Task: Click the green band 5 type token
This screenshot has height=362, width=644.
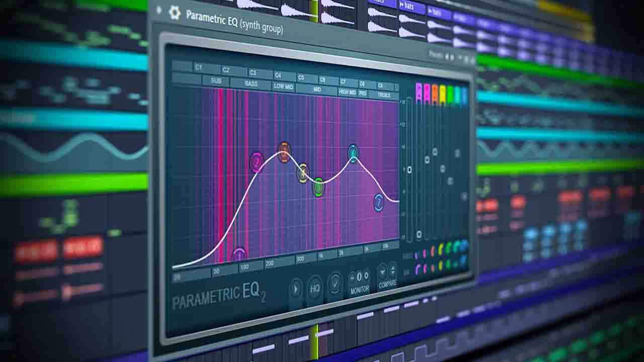Action: [x=450, y=95]
